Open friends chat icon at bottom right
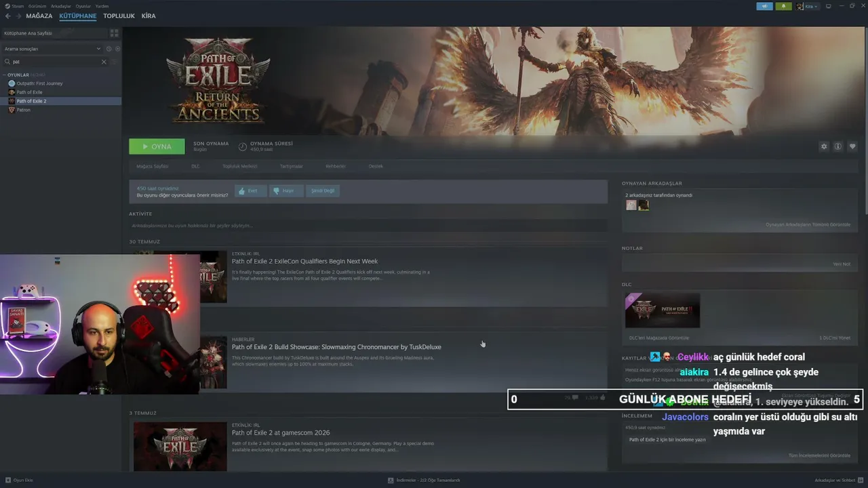 (x=860, y=480)
